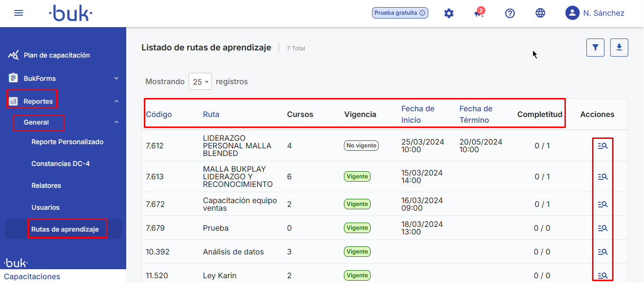Click MALLA BUKPLAY LIDERAZGO Y RECONOCIMIENTO name
644x283 pixels.
click(238, 176)
